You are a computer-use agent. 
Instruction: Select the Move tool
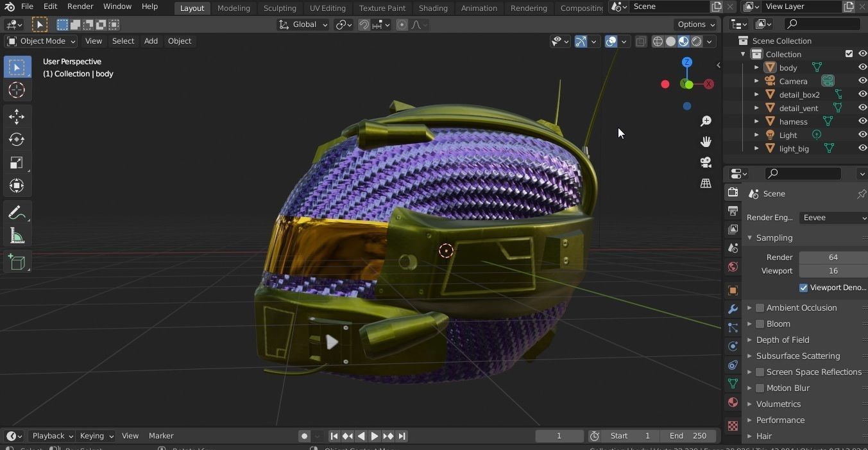point(17,116)
